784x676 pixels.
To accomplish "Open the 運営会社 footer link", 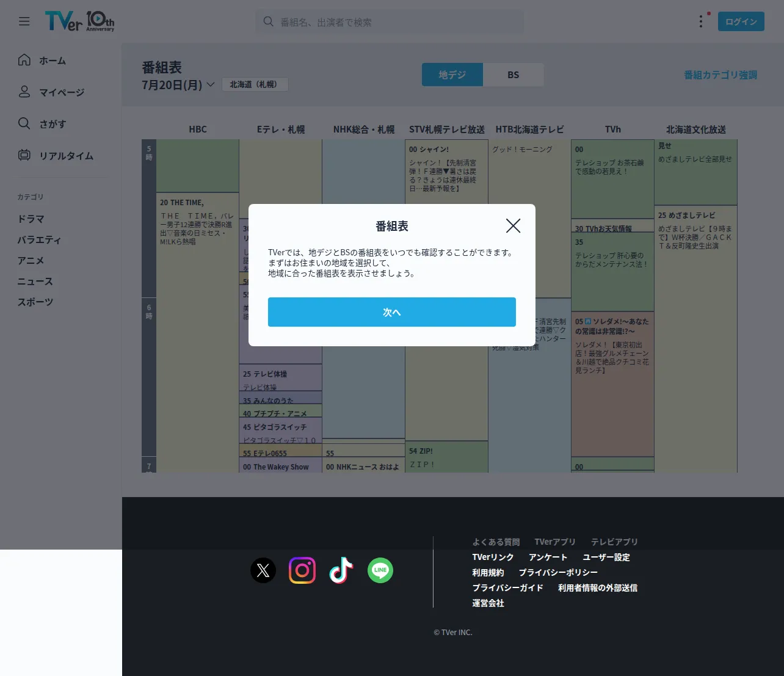I will (488, 603).
